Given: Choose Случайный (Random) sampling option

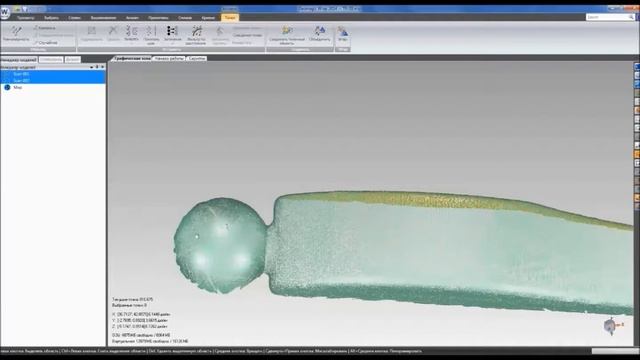Looking at the screenshot, I should tap(46, 42).
